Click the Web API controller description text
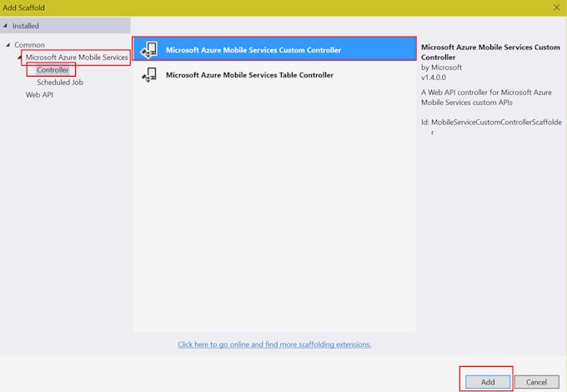The height and width of the screenshot is (392, 567). click(486, 98)
